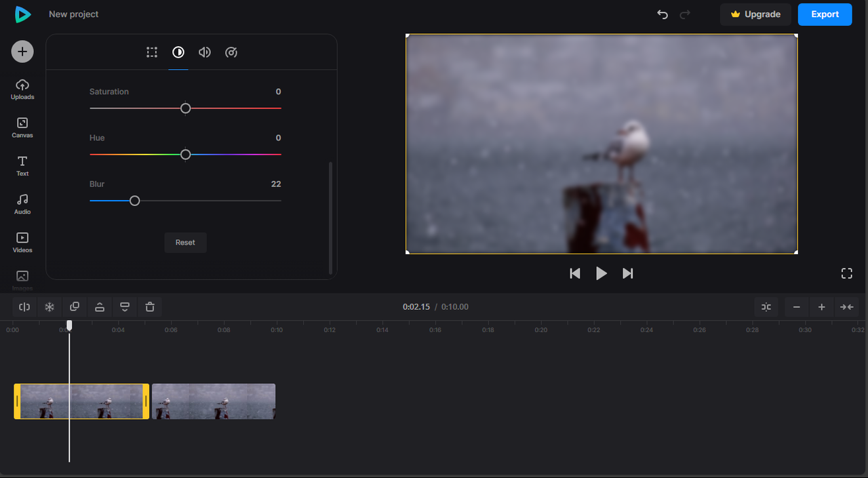The height and width of the screenshot is (478, 868).
Task: Zoom out the timeline with minus
Action: (797, 307)
